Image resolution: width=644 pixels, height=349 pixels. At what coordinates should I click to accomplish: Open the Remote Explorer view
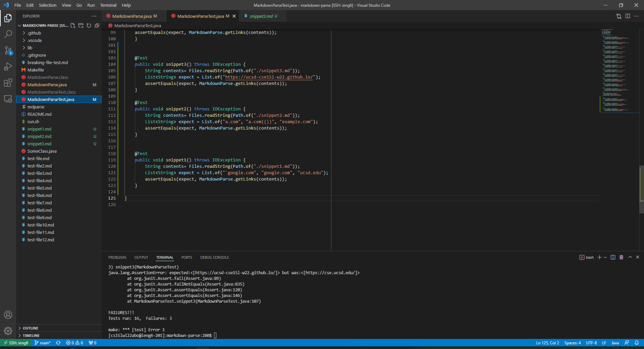pos(8,99)
